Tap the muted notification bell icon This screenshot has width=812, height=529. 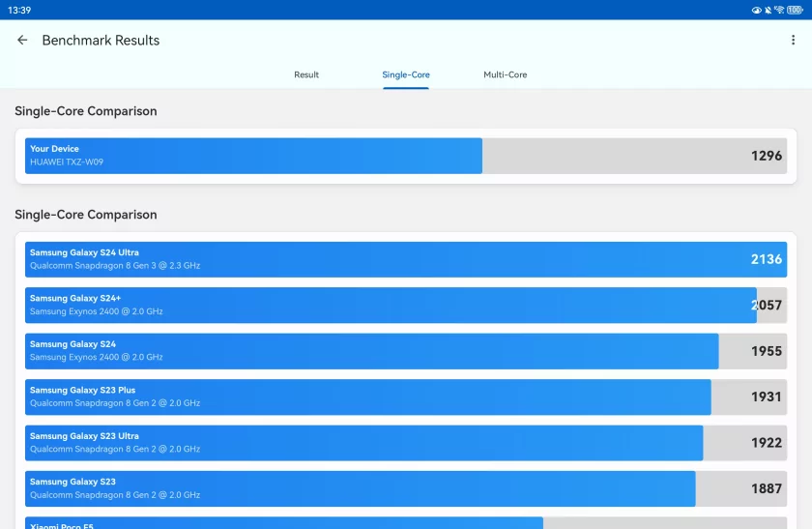[768, 10]
